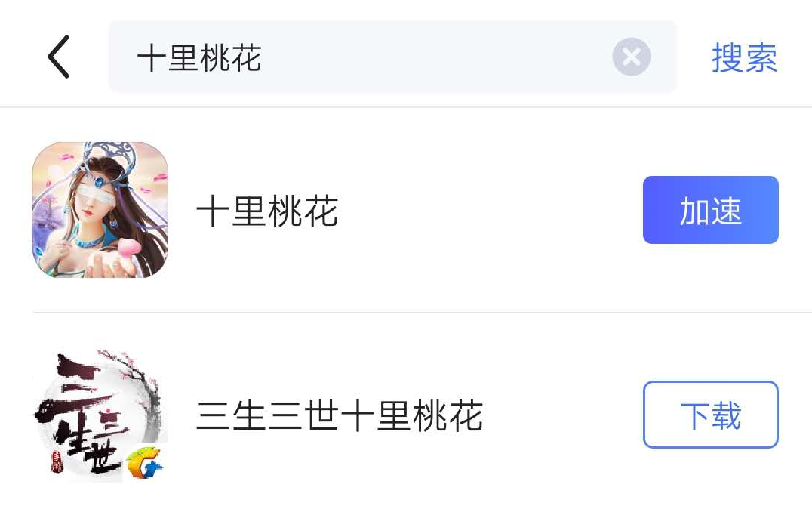Go back using the left arrow
The image size is (812, 509).
coord(59,57)
